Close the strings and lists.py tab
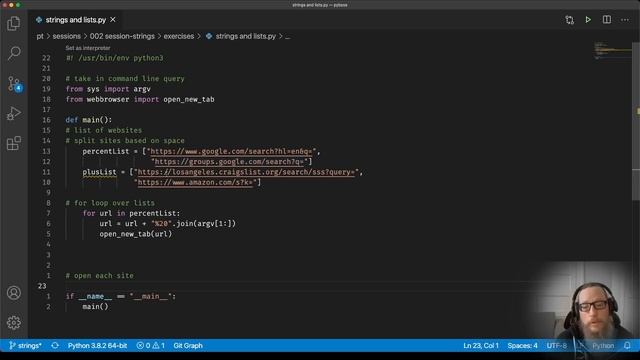640x360 pixels. (x=113, y=20)
